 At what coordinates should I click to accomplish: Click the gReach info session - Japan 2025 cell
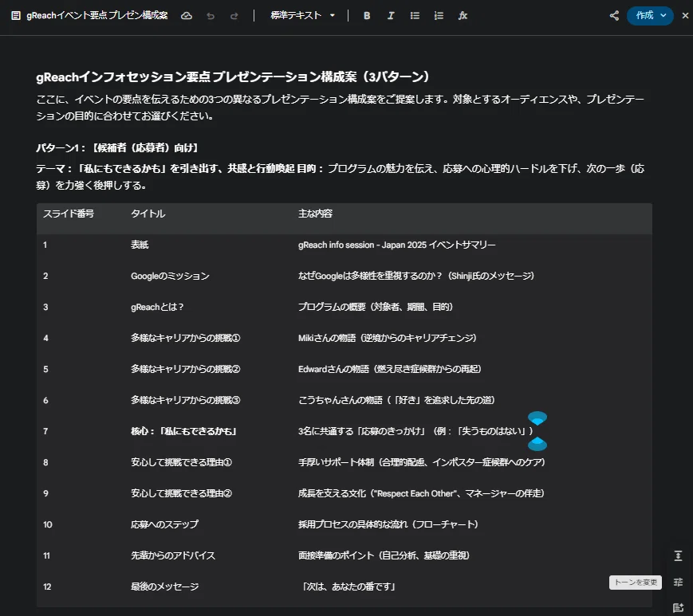[x=397, y=245]
